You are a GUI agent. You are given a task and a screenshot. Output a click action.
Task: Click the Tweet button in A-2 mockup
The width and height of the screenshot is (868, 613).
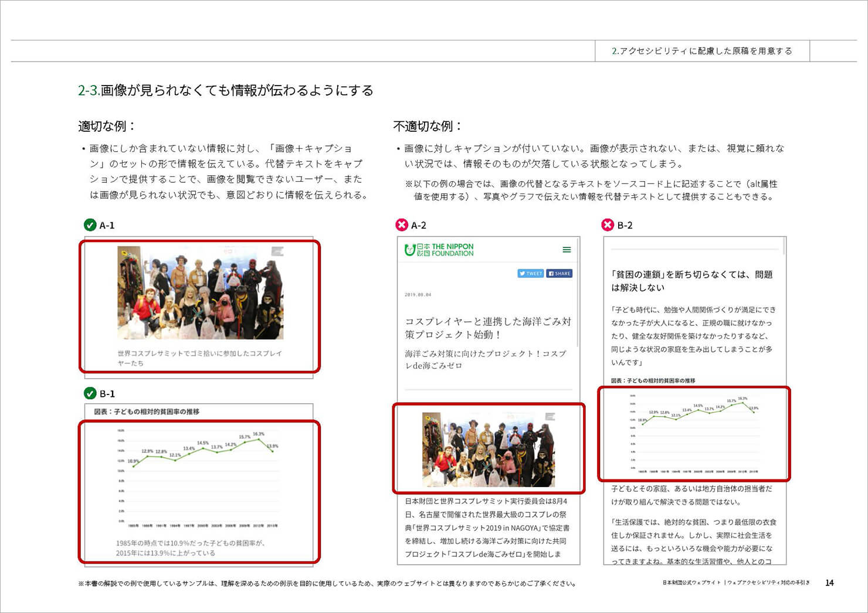[530, 273]
